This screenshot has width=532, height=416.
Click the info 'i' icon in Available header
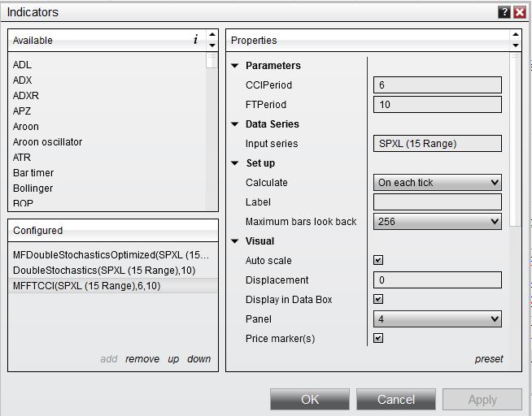pyautogui.click(x=195, y=40)
